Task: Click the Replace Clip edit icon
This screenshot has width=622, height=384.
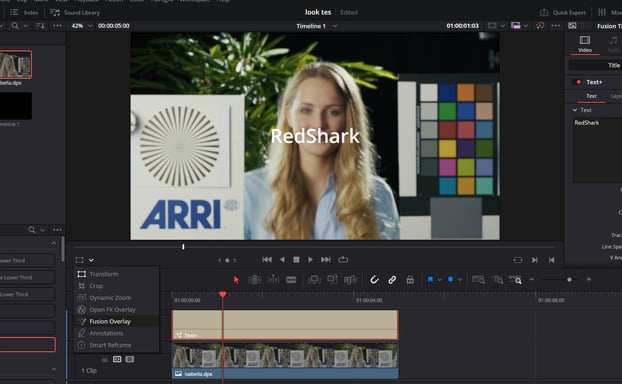Action: click(350, 280)
